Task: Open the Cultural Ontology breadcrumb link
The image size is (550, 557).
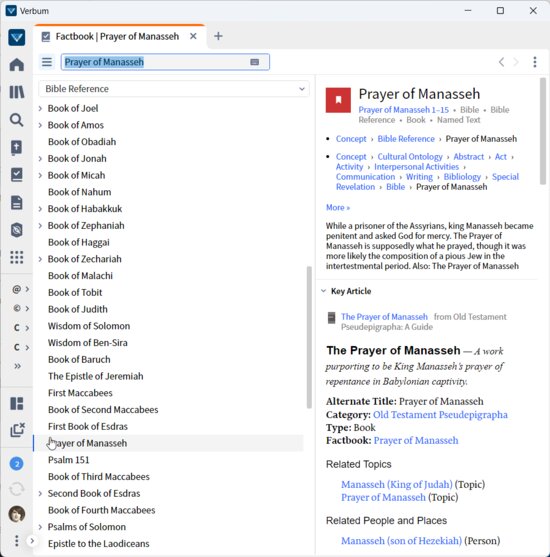Action: [x=410, y=157]
